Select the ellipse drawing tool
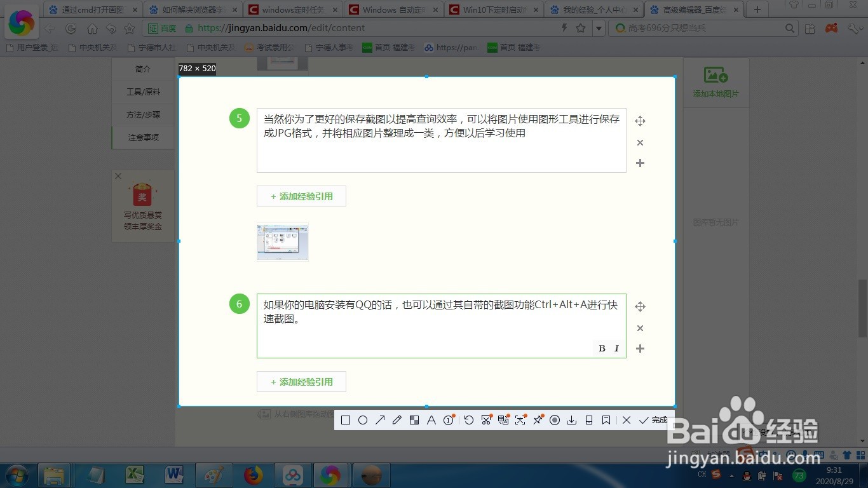The height and width of the screenshot is (488, 868). pyautogui.click(x=363, y=420)
